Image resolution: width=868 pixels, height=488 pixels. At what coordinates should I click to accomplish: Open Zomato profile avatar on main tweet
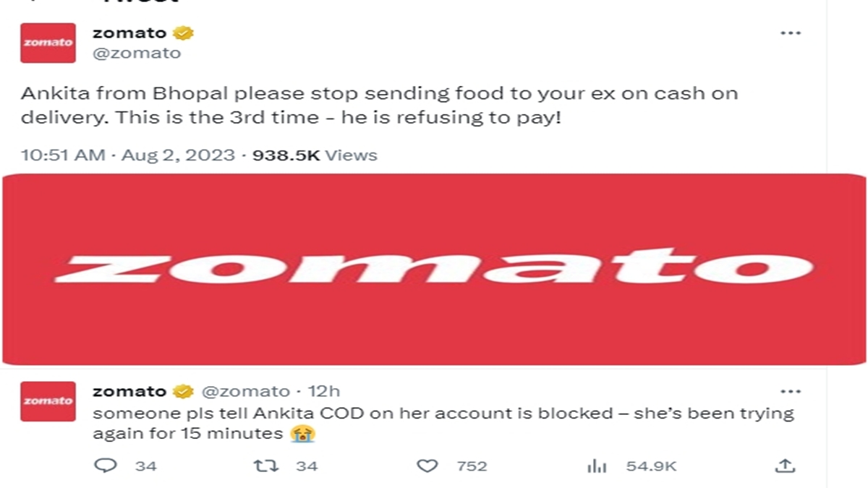click(48, 43)
